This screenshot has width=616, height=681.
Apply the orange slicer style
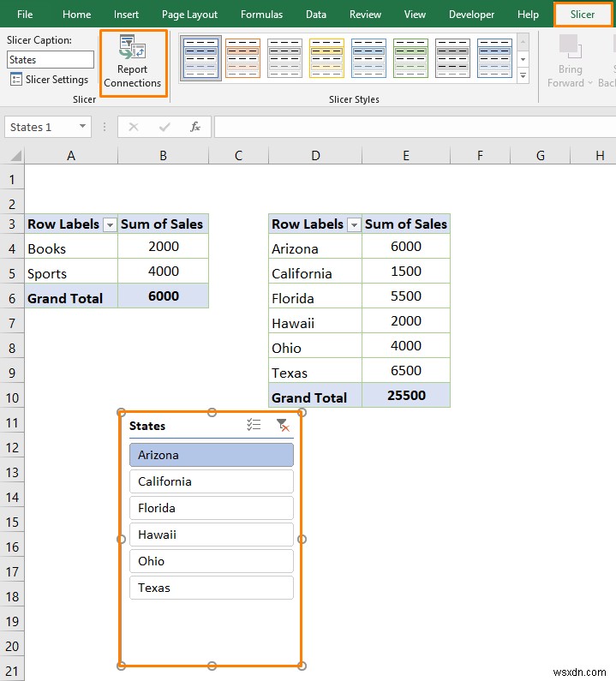[x=242, y=58]
